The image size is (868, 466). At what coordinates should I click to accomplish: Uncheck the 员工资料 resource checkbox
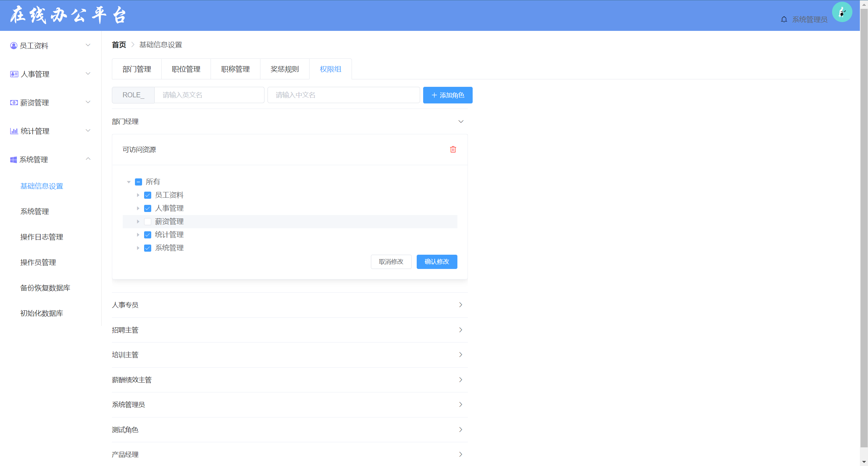(x=147, y=195)
